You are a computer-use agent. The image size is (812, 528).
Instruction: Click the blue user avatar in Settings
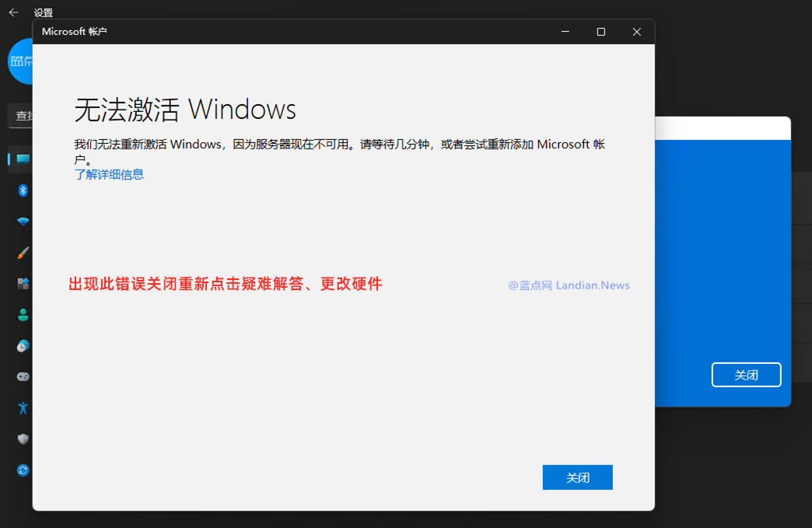[21, 61]
